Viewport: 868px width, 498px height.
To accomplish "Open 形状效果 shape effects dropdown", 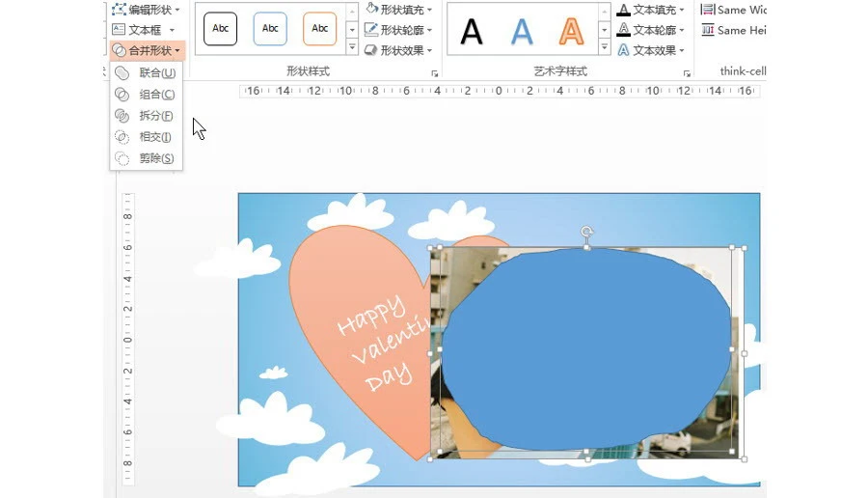I will (398, 50).
